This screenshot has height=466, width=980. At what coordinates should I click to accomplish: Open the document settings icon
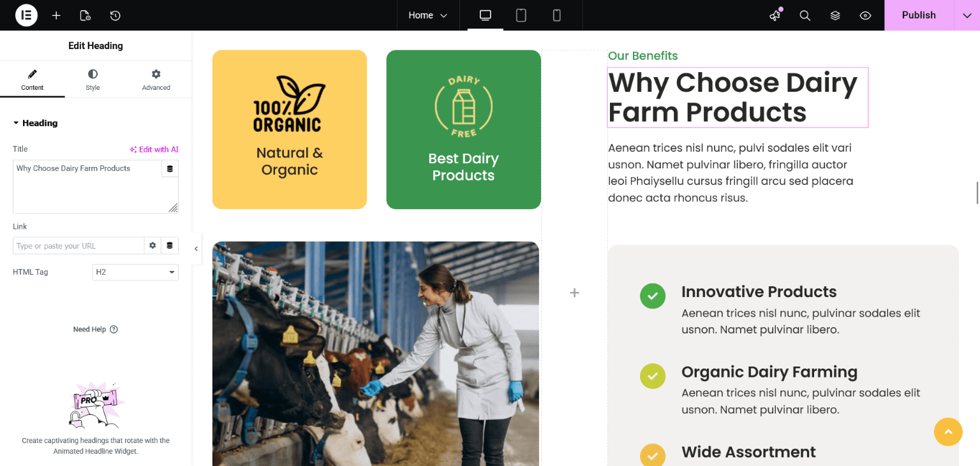point(85,15)
